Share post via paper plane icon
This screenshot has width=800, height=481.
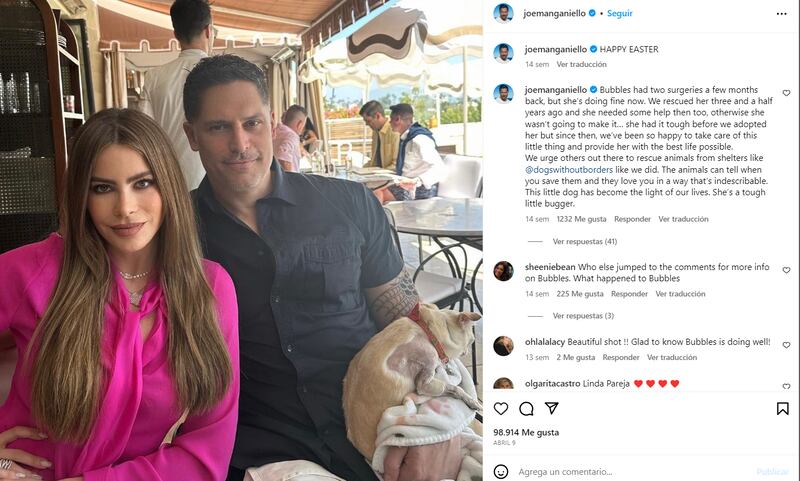552,408
